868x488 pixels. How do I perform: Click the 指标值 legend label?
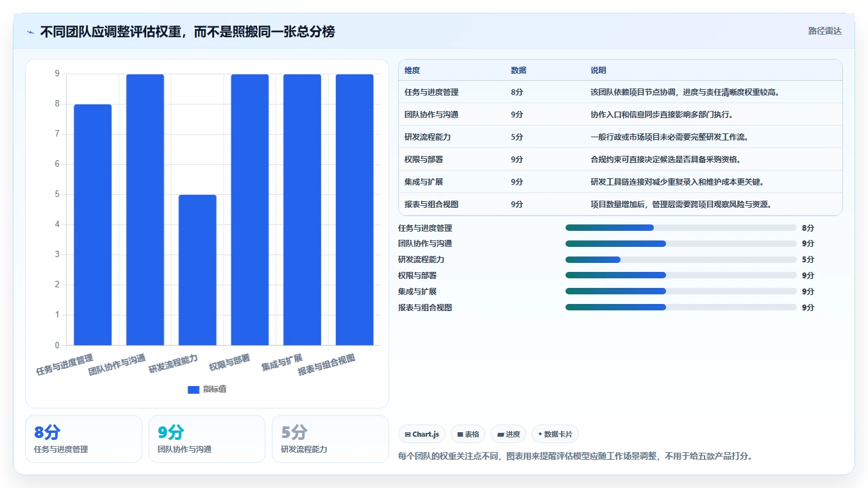point(215,389)
